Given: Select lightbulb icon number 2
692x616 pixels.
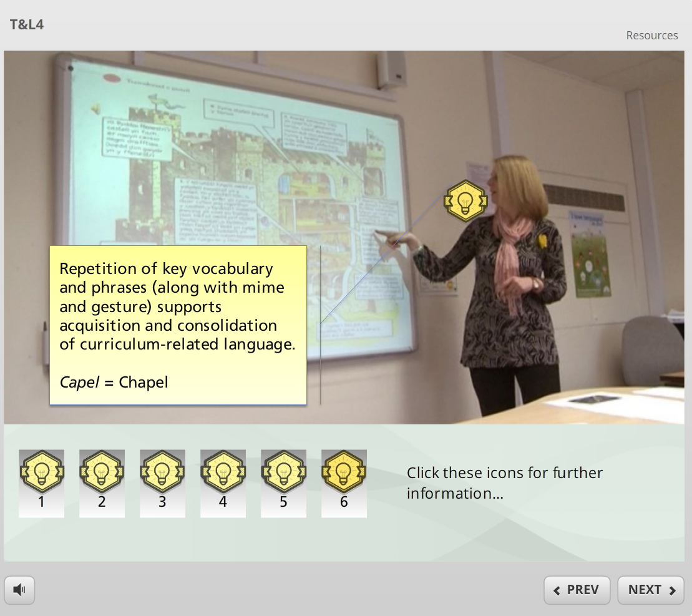Looking at the screenshot, I should point(102,483).
